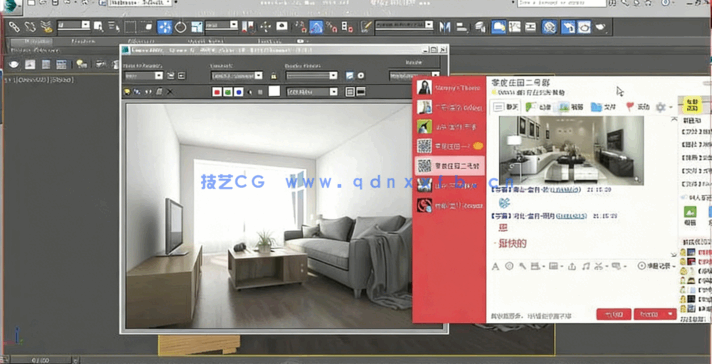Click the emoji face icon in chat toolbar
712x364 pixels.
pyautogui.click(x=509, y=266)
